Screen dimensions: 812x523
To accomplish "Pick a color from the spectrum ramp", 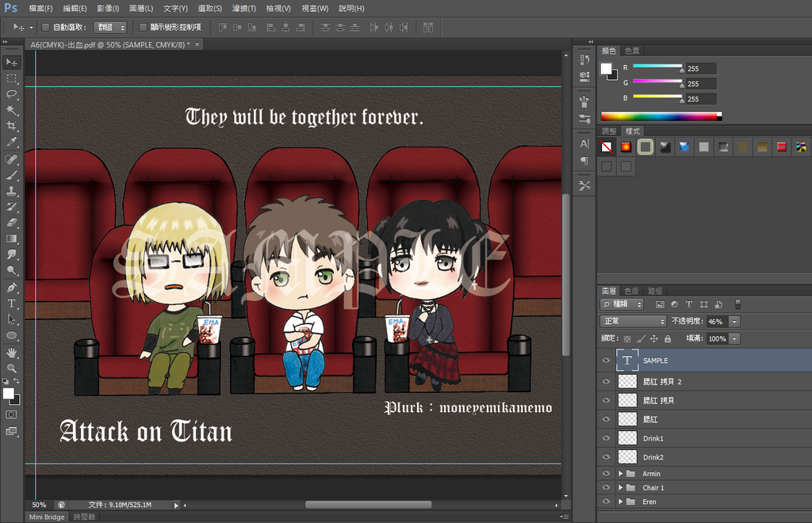I will pyautogui.click(x=661, y=116).
